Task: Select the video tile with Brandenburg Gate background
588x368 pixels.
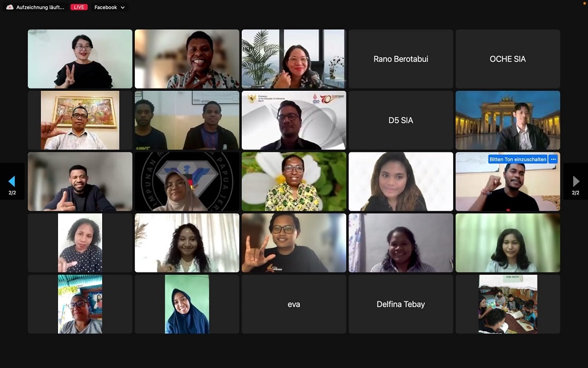Action: (508, 120)
